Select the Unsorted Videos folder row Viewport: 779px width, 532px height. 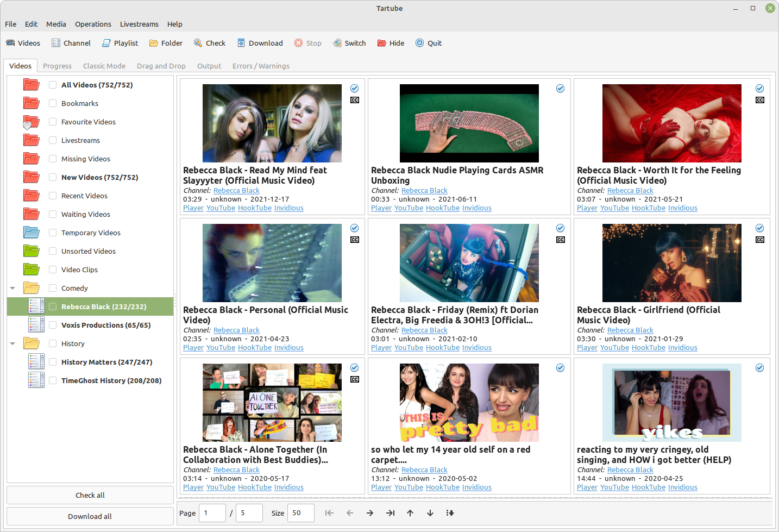coord(90,251)
